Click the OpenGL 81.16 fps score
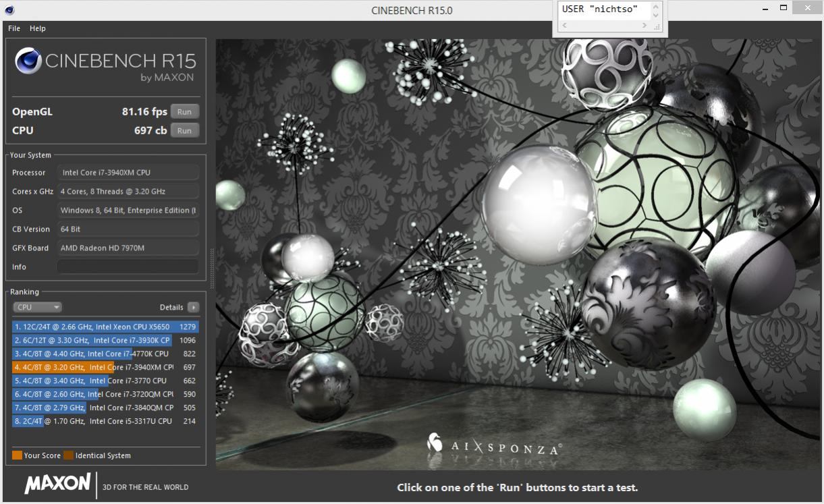824x504 pixels. click(x=144, y=112)
